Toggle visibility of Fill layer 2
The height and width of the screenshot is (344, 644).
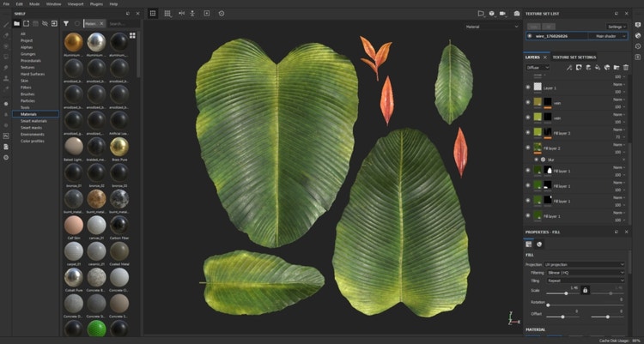pyautogui.click(x=528, y=148)
